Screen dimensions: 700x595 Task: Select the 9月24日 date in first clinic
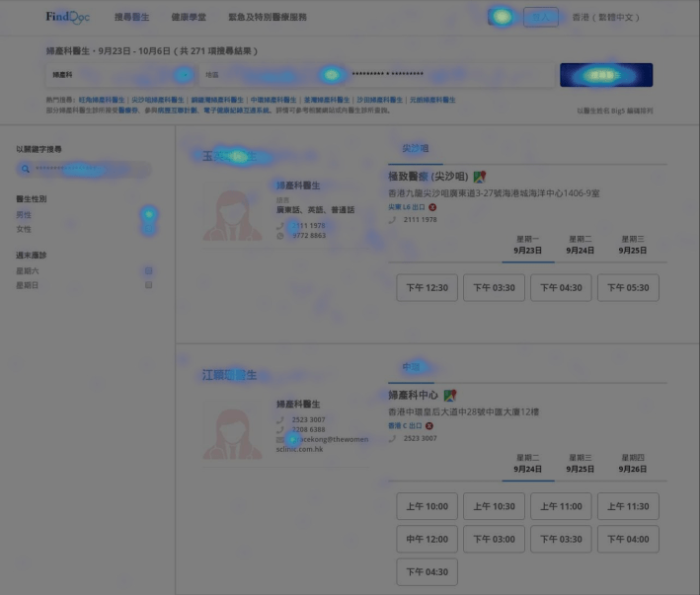point(582,245)
